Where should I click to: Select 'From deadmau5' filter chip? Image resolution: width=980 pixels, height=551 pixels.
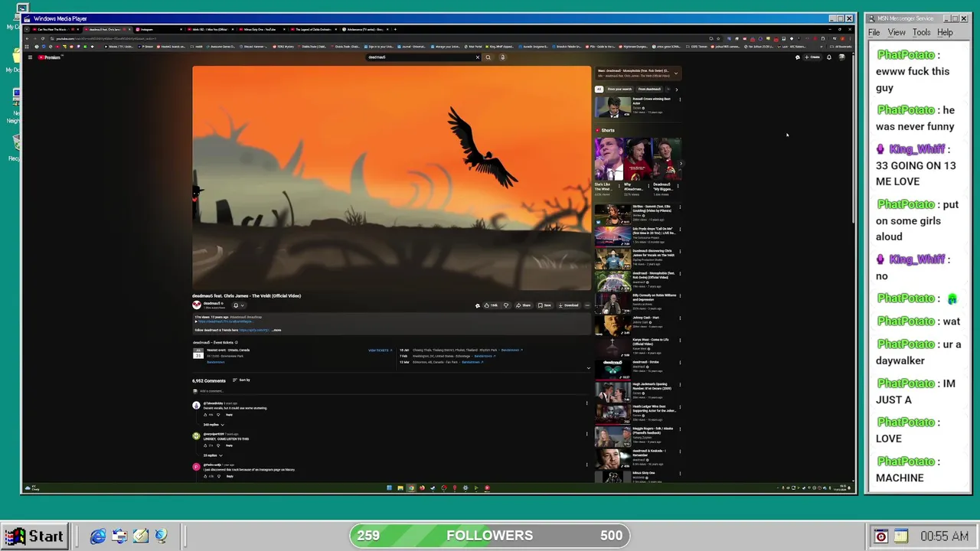(649, 90)
